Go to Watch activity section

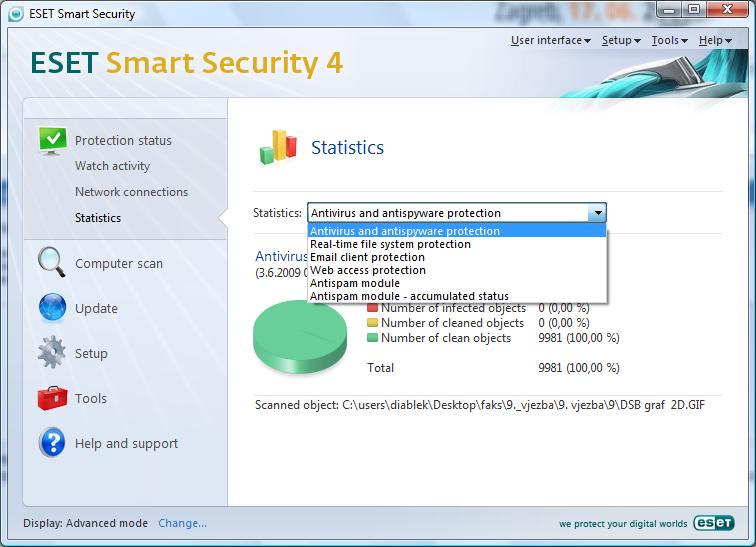[112, 166]
